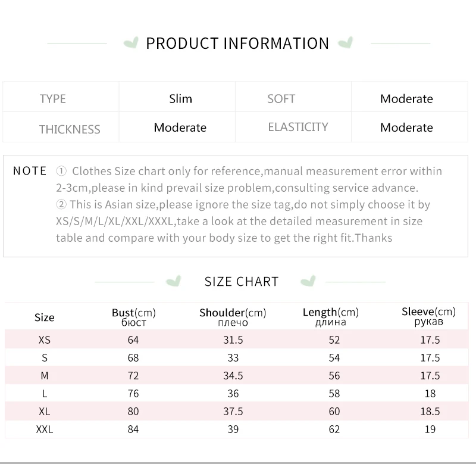Click the Shoulder(cm) column header
Viewport: 476px width, 464px height.
coord(233,317)
